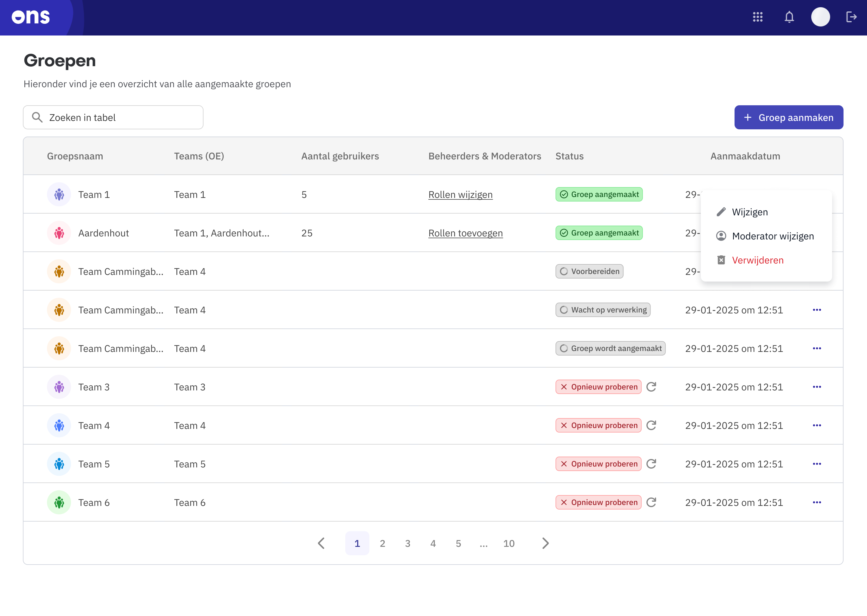The image size is (867, 616).
Task: Click the ons logo
Action: tap(31, 17)
